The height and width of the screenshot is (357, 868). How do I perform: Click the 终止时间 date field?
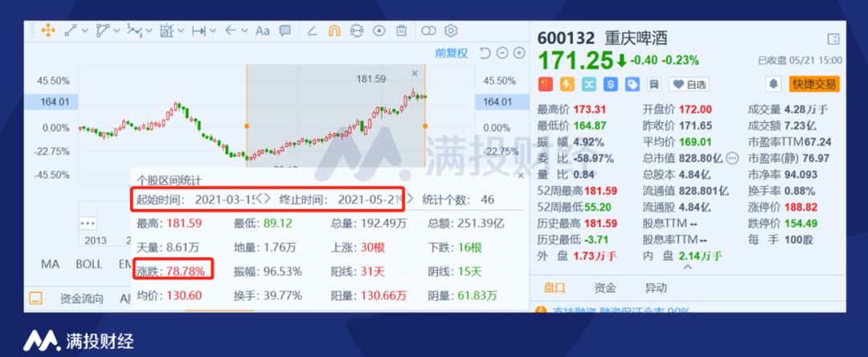[369, 200]
